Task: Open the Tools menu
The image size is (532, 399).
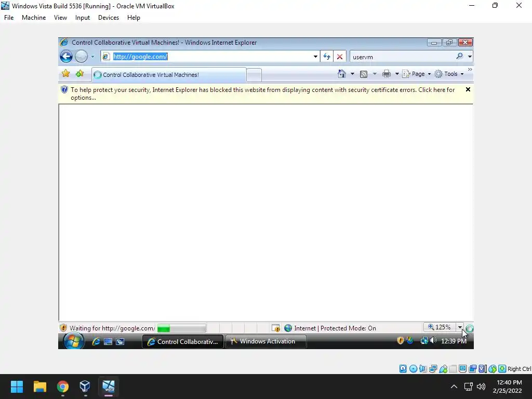Action: tap(449, 74)
